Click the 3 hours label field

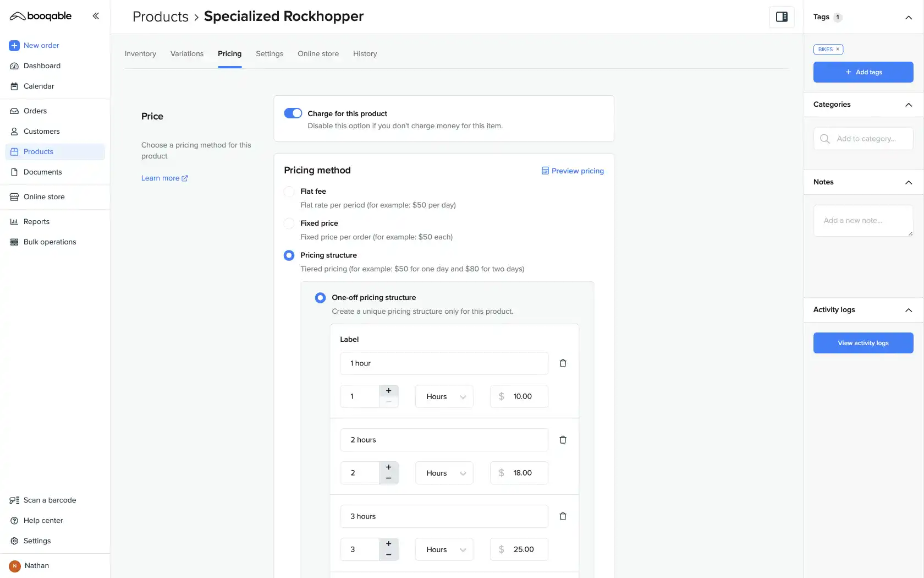pyautogui.click(x=444, y=516)
